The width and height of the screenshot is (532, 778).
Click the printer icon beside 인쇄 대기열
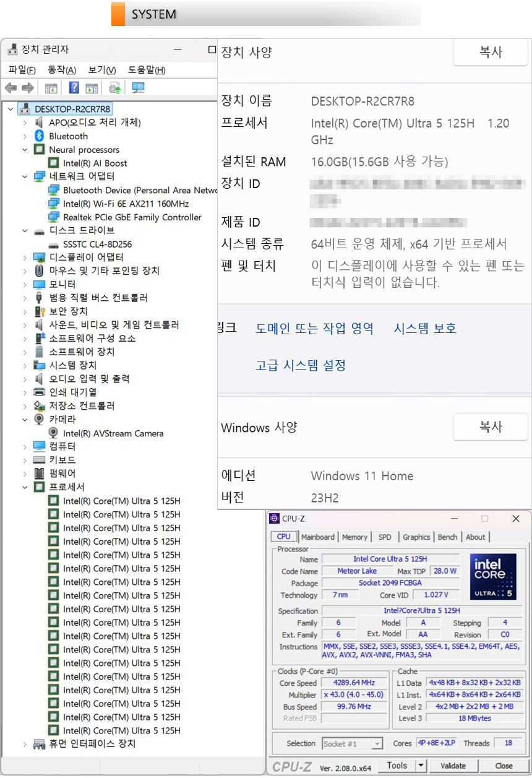[x=39, y=392]
